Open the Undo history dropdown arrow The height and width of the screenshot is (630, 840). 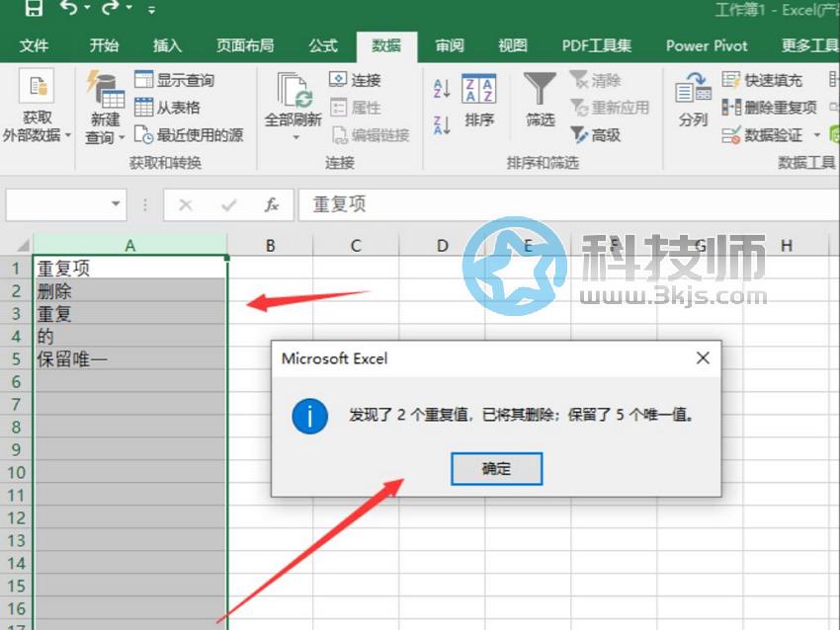click(x=87, y=8)
